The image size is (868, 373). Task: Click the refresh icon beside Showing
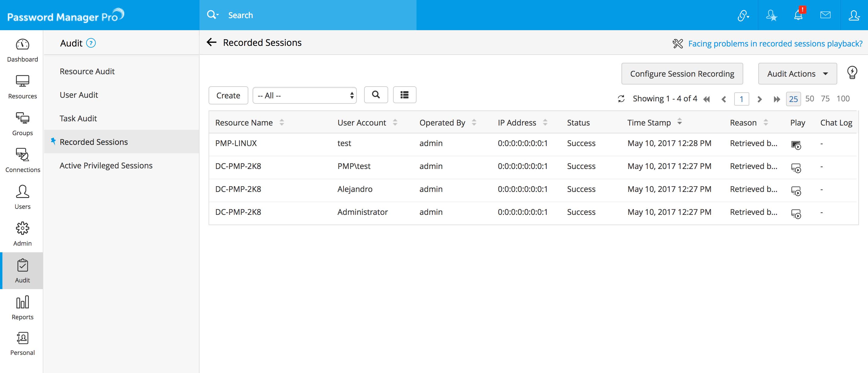pos(621,99)
